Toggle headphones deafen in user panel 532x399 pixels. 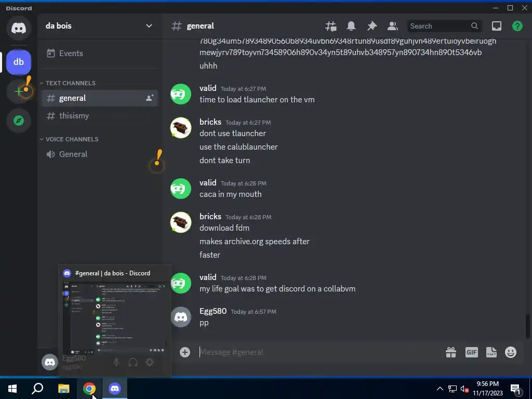(x=133, y=362)
